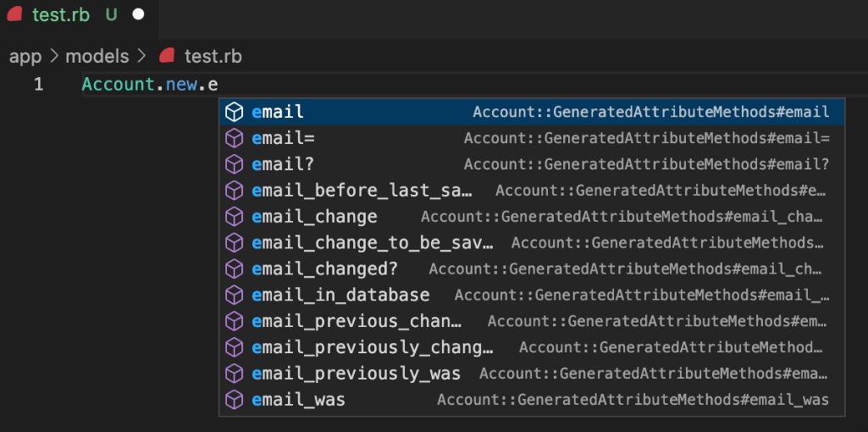Pick the email_previous_change autocomplete entry
The image size is (868, 432).
point(357,322)
